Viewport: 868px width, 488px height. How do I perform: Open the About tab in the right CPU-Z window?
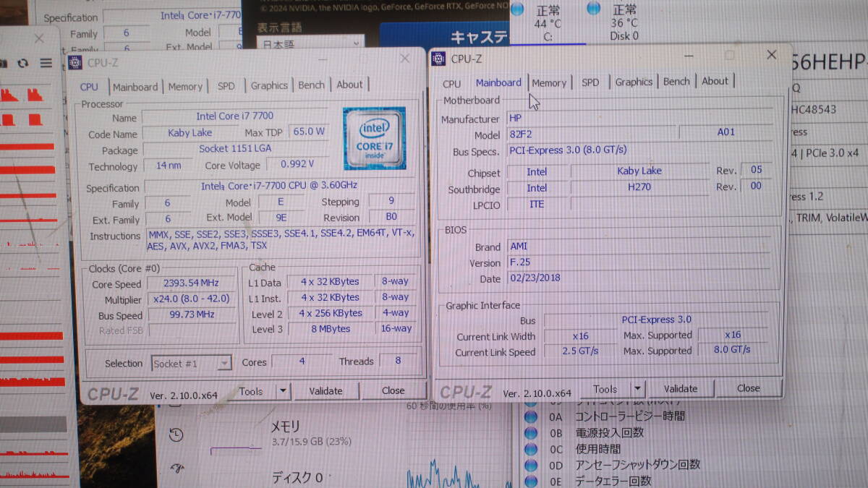tap(715, 81)
